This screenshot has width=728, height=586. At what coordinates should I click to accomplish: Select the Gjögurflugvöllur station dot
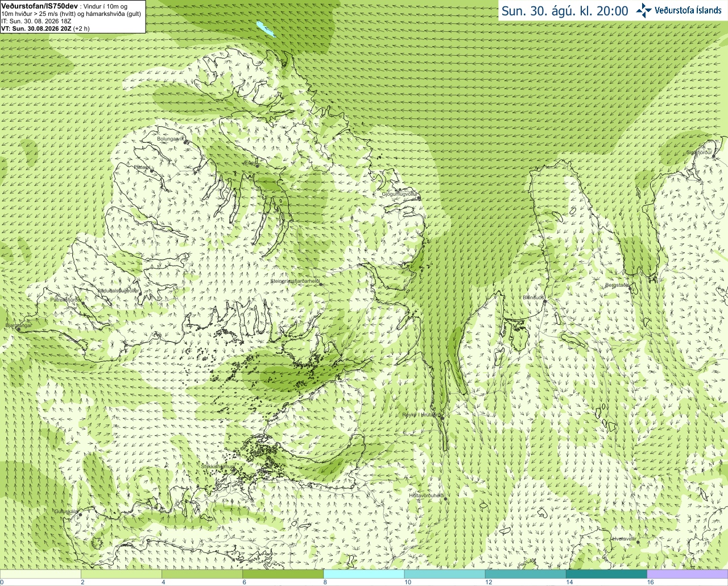tap(419, 197)
